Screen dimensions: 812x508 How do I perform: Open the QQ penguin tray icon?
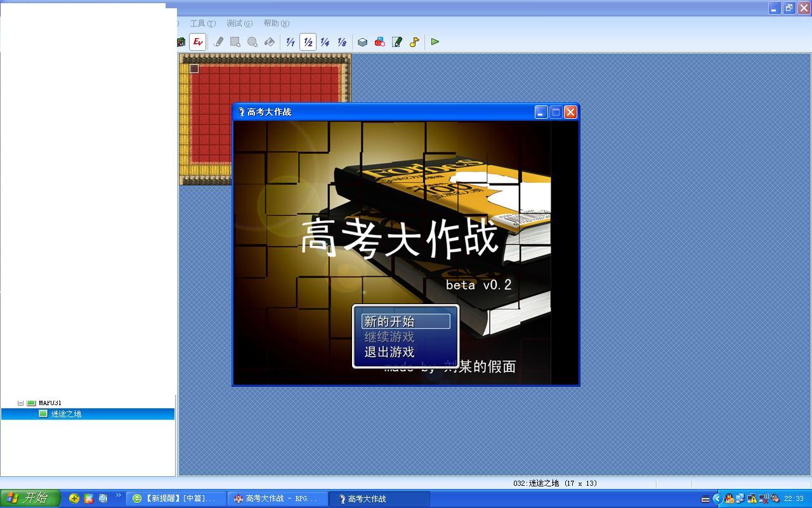(x=729, y=498)
